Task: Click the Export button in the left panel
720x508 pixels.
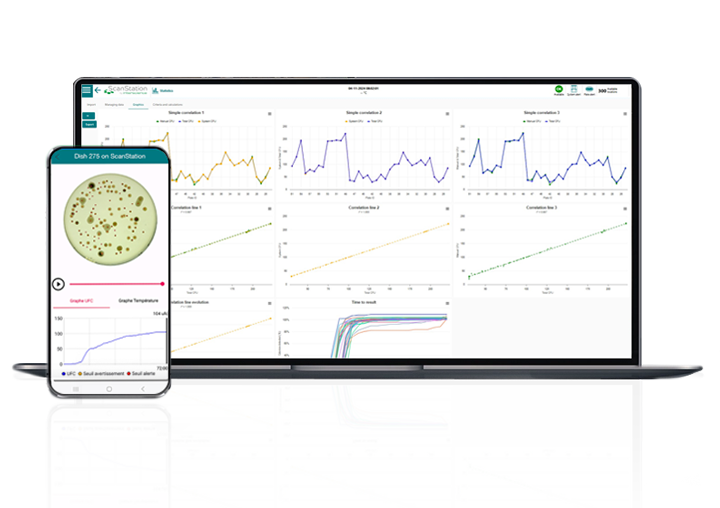Action: (x=88, y=125)
